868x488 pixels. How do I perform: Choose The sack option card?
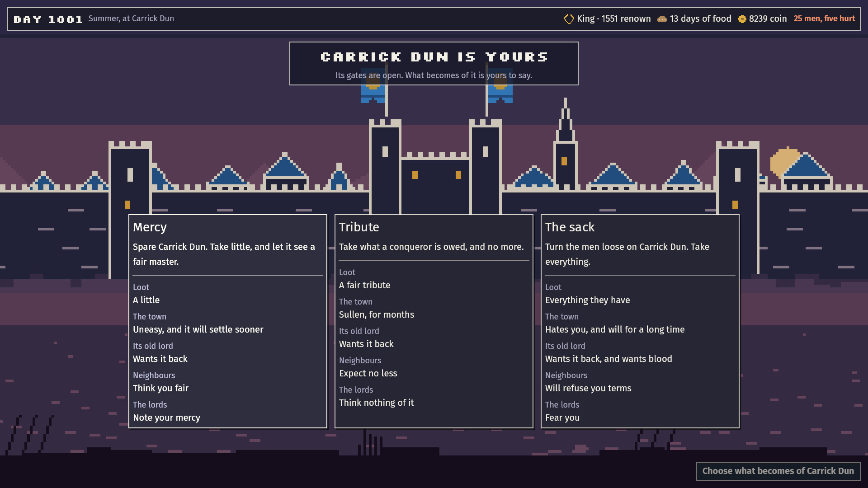(x=640, y=321)
